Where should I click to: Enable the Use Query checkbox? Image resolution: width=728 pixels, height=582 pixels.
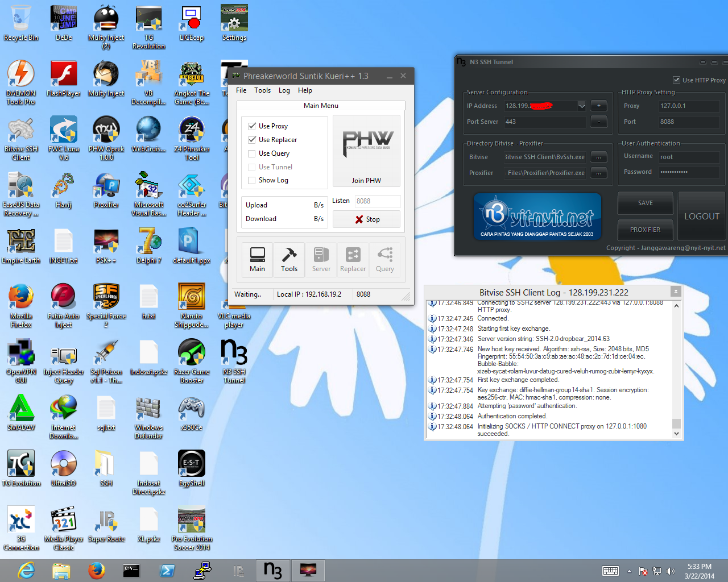252,153
